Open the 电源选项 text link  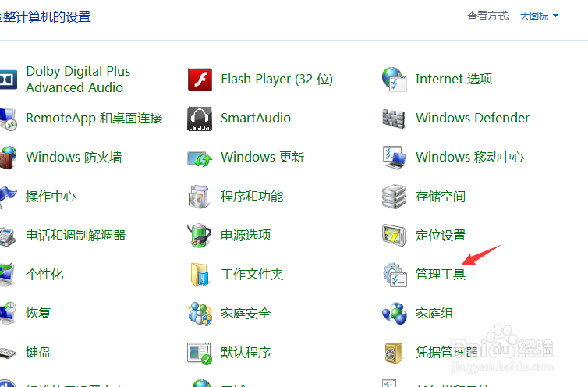[x=246, y=236]
